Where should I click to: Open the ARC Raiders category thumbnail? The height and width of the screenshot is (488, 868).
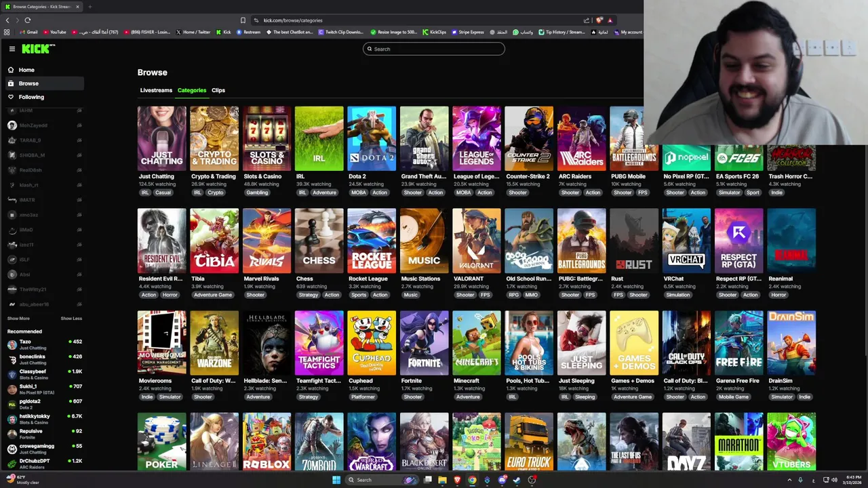tap(582, 138)
